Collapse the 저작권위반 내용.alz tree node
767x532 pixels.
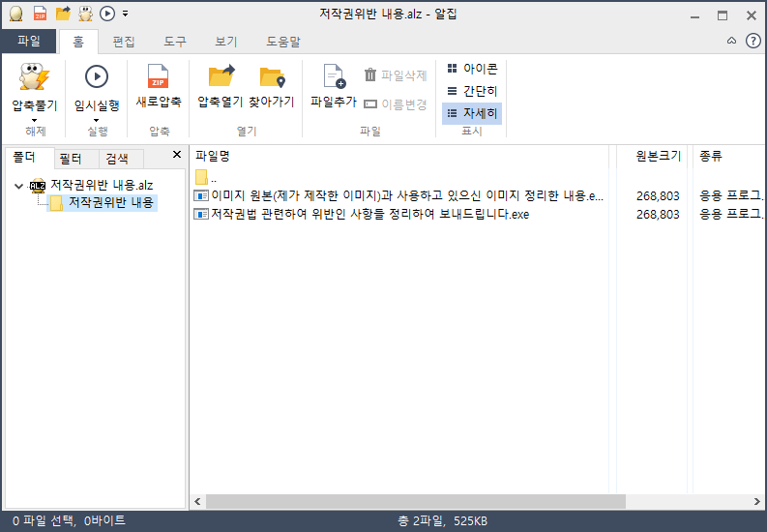[18, 186]
